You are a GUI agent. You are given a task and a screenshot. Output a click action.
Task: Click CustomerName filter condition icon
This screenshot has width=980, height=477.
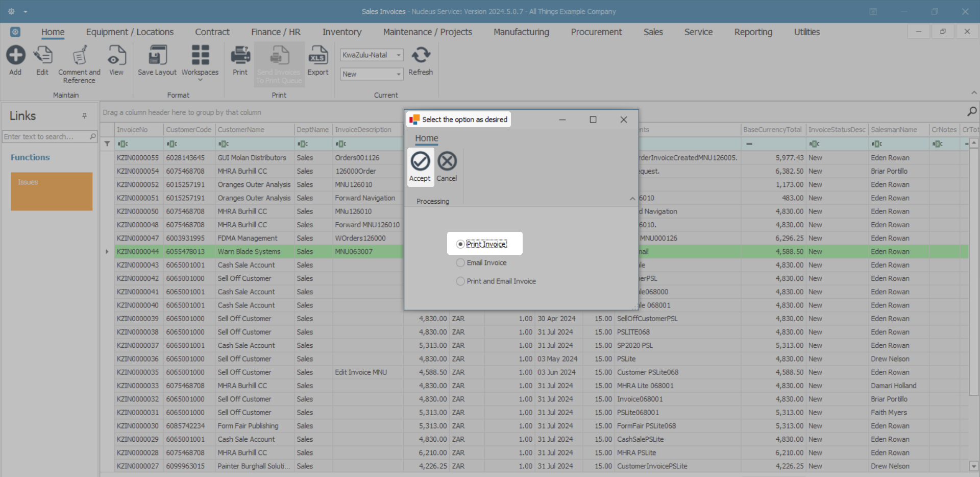pos(224,144)
